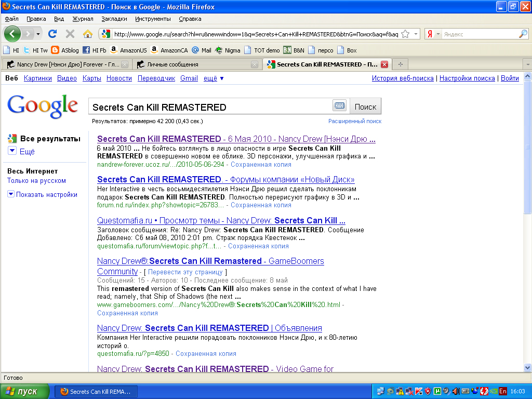The width and height of the screenshot is (532, 399).
Task: Click the Back navigation arrow button
Action: (x=12, y=34)
